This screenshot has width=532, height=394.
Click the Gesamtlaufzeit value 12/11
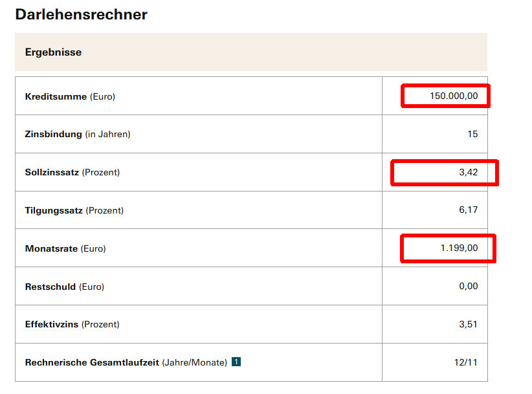pos(465,362)
